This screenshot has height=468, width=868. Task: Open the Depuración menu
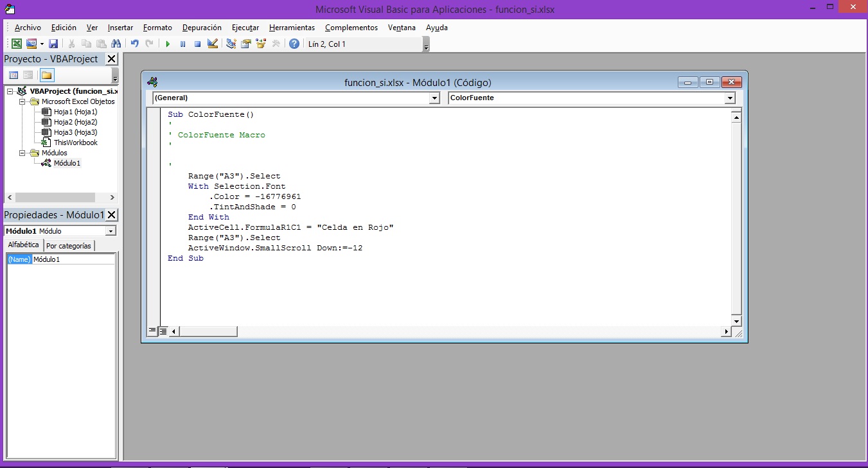(202, 28)
